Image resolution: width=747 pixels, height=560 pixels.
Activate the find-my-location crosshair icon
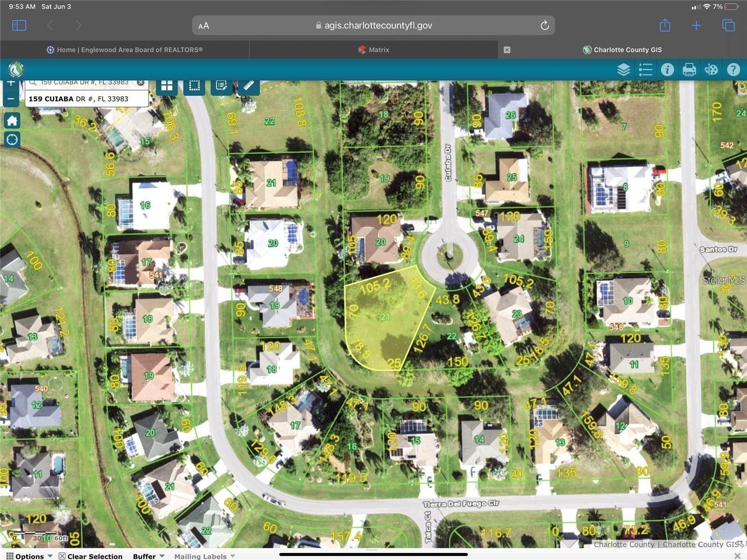11,139
